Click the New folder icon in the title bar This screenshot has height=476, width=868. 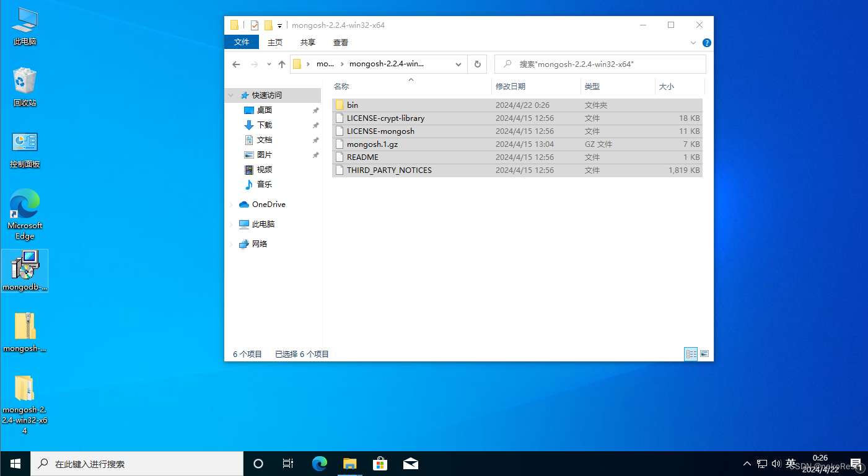(268, 25)
